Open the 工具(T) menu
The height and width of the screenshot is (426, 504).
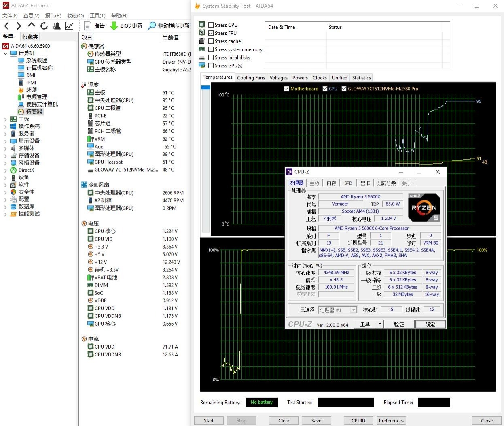(97, 15)
